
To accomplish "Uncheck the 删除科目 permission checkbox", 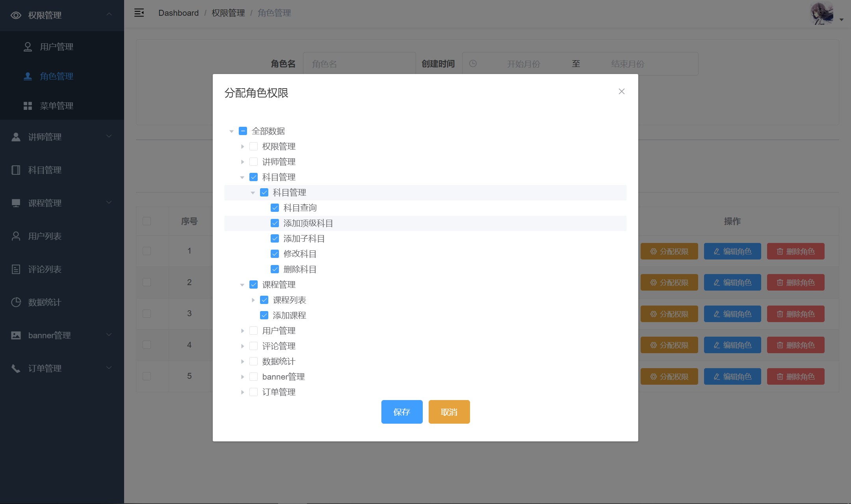I will (275, 269).
